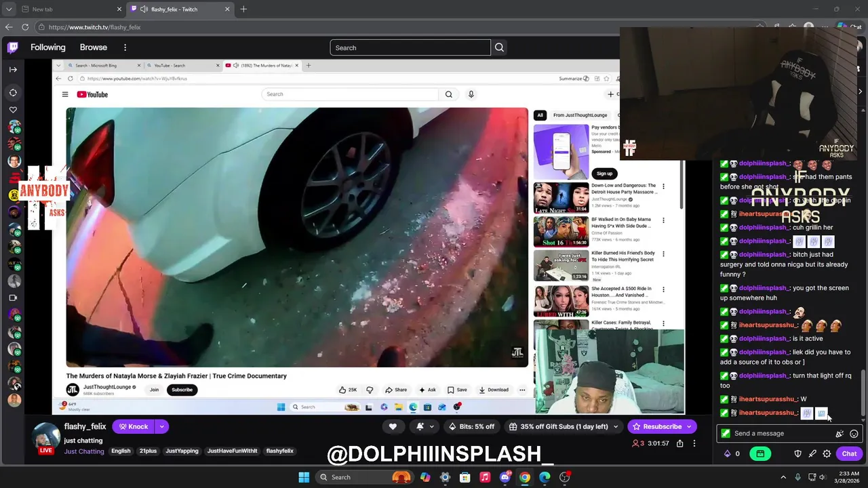Open YouTube hamburger menu in streamed page
868x488 pixels.
(65, 94)
